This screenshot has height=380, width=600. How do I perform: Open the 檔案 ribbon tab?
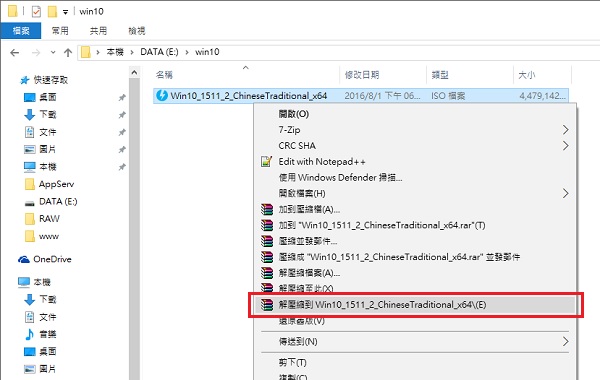[21, 31]
